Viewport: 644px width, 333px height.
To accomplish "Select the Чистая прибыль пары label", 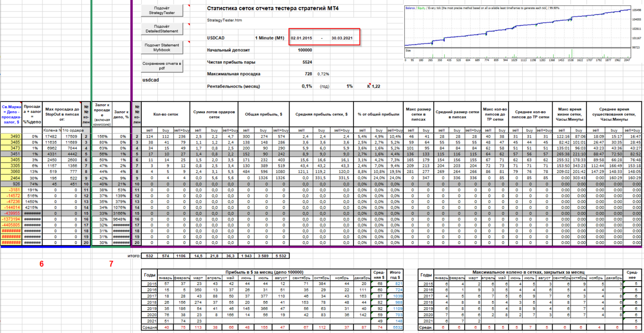I will tap(232, 62).
